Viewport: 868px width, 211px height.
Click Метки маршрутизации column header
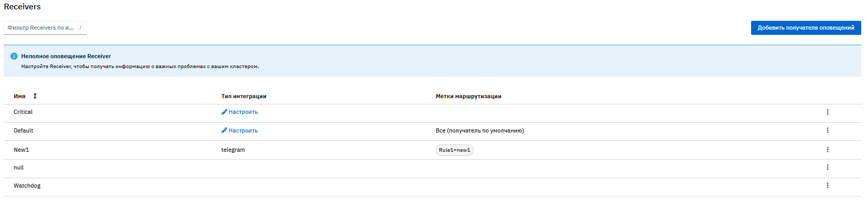468,96
